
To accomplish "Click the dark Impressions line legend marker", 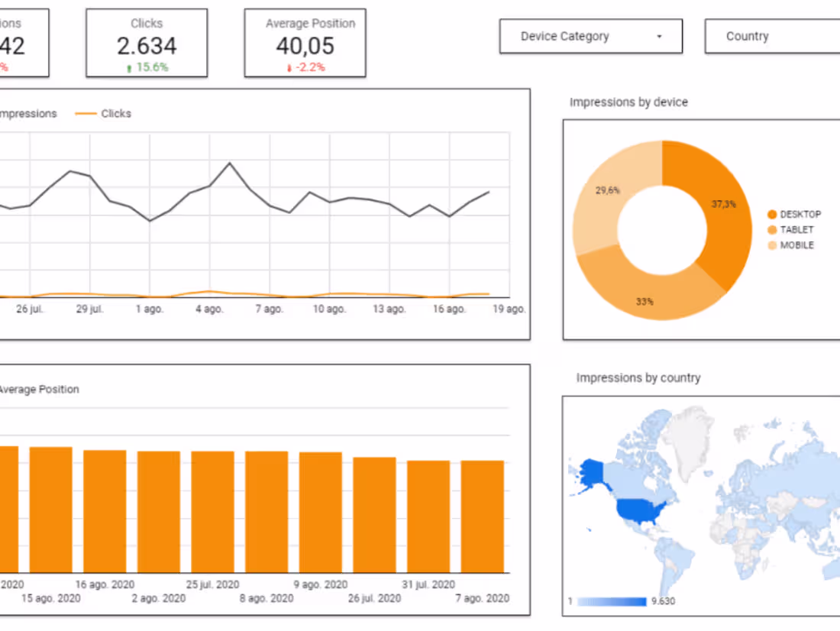I will [x=4, y=113].
